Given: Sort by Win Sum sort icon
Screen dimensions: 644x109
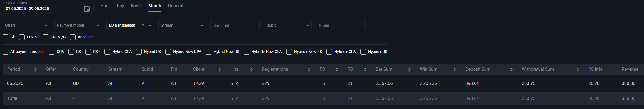Looking at the screenshot, I should pyautogui.click(x=455, y=69).
